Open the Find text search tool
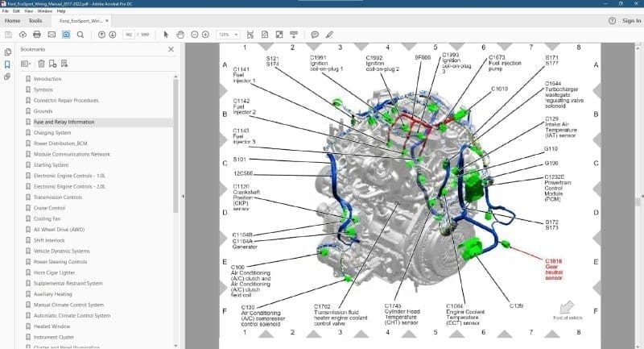The height and width of the screenshot is (349, 644). (x=80, y=35)
